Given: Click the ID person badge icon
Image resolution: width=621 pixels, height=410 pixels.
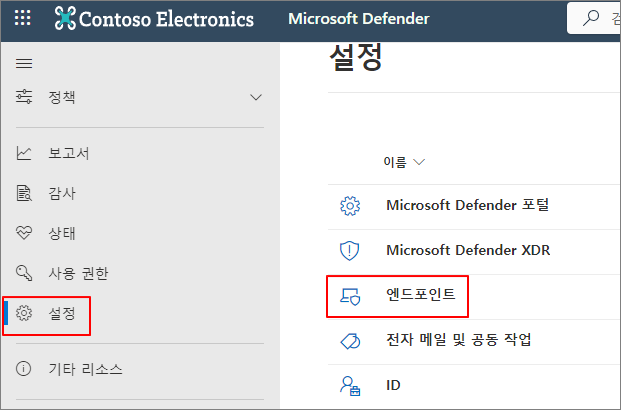Looking at the screenshot, I should tap(350, 386).
